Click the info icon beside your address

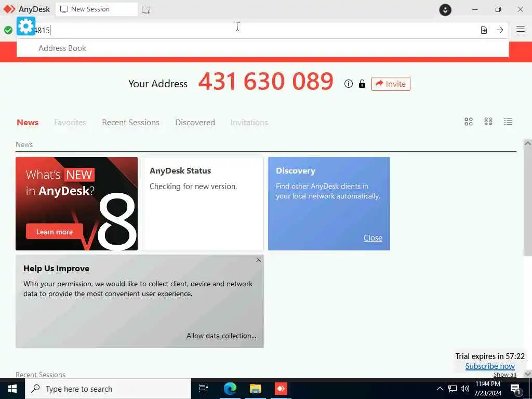coord(349,84)
